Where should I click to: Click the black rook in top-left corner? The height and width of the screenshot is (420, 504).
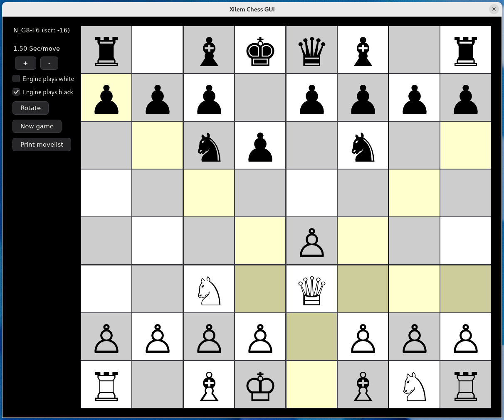[x=106, y=50]
